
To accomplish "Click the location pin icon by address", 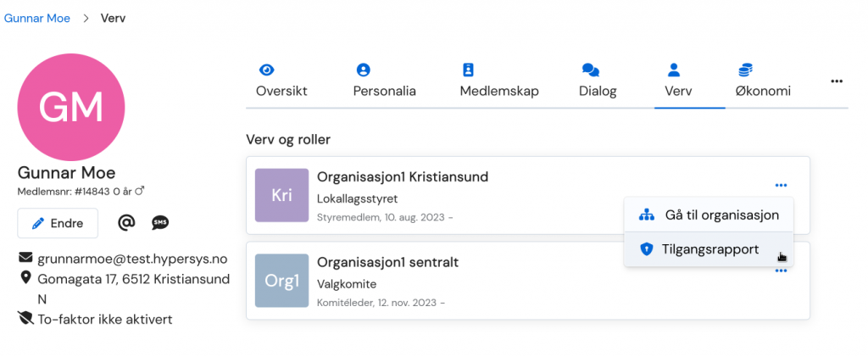I will tap(25, 278).
